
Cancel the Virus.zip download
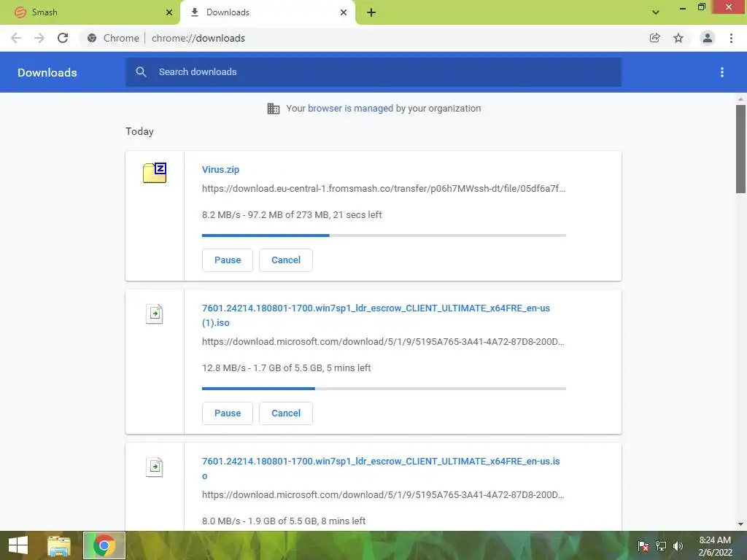point(286,260)
